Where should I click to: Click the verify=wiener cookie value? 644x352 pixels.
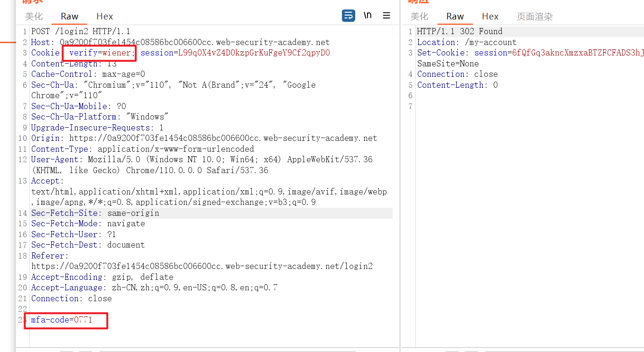click(x=100, y=53)
